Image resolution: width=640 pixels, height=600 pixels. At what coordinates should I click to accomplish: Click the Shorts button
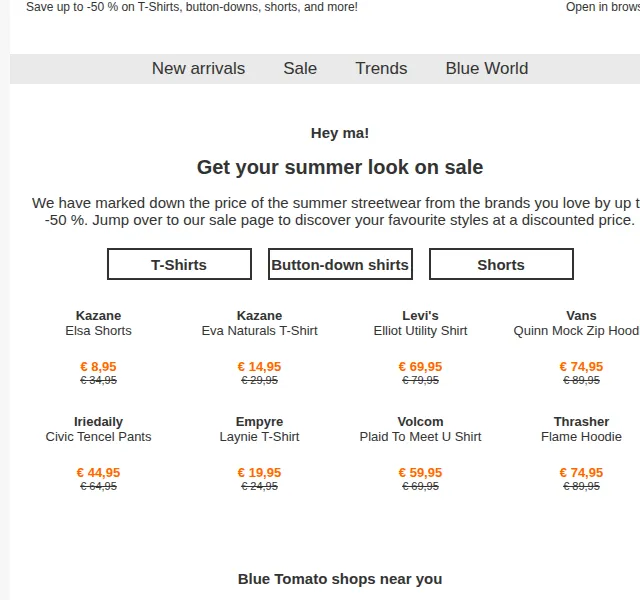501,264
